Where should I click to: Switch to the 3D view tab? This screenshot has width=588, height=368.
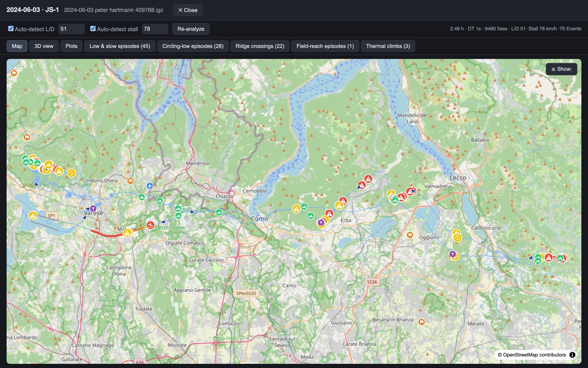coord(44,46)
